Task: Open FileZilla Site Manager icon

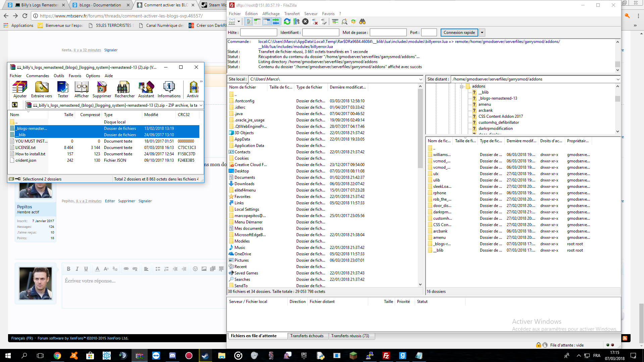Action: click(x=232, y=21)
